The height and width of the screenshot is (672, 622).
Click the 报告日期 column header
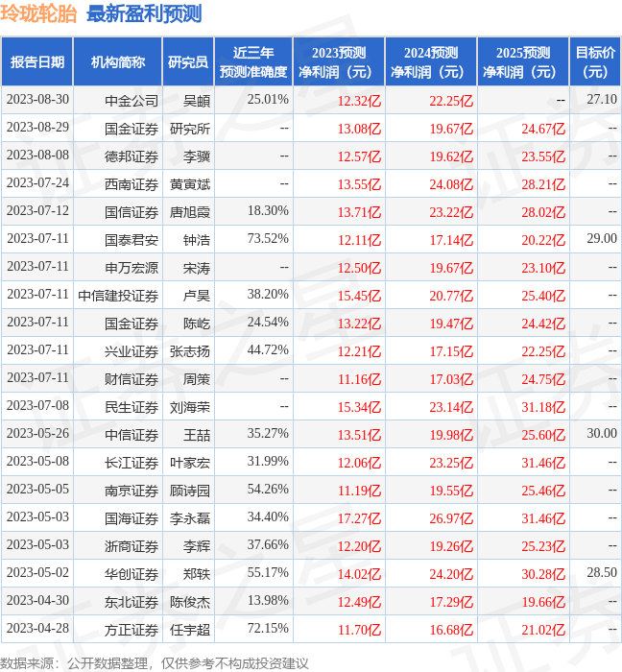point(37,62)
